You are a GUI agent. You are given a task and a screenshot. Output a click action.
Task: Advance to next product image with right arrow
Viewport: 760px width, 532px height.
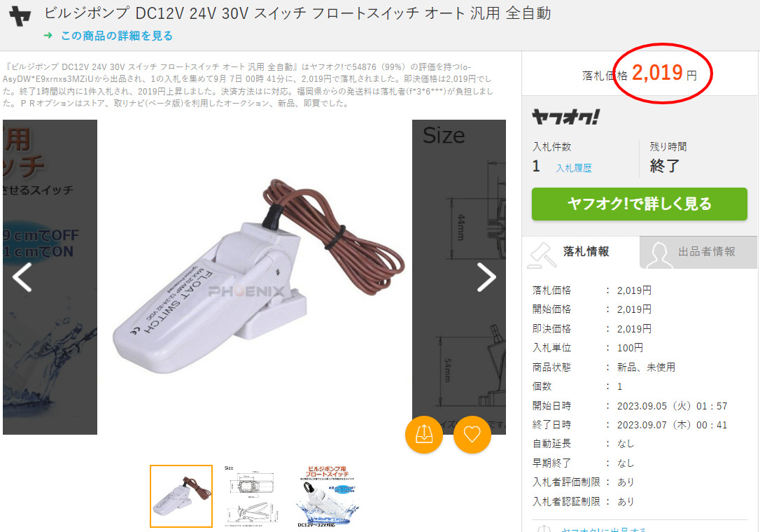486,277
